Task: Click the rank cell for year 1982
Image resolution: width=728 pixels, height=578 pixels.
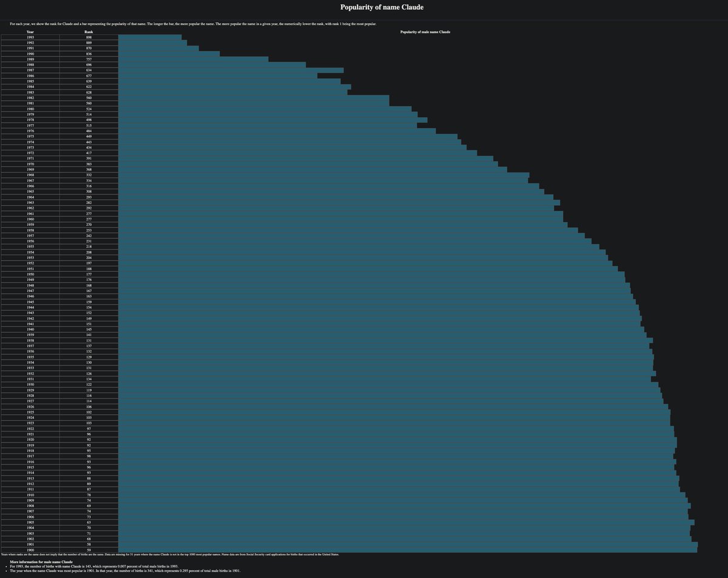Action: click(x=89, y=97)
